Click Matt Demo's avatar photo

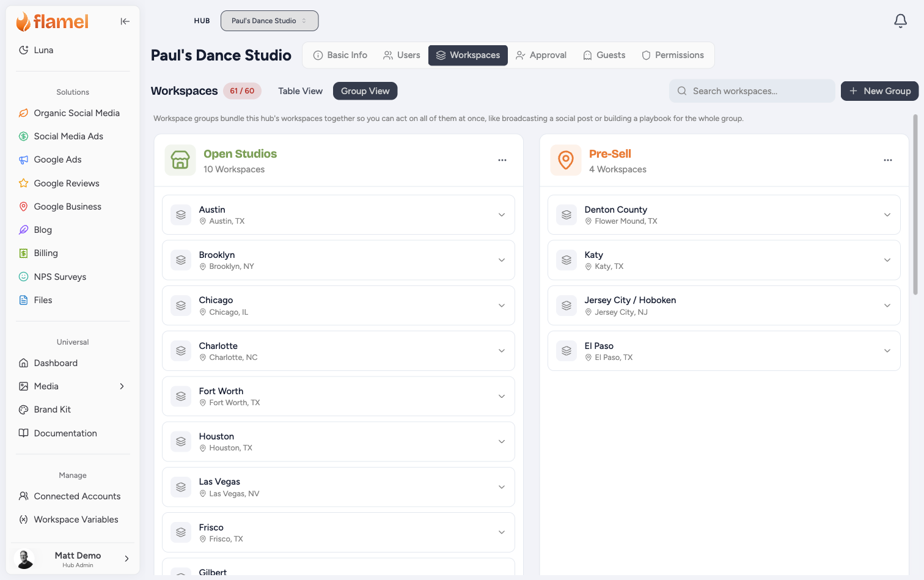click(x=24, y=559)
